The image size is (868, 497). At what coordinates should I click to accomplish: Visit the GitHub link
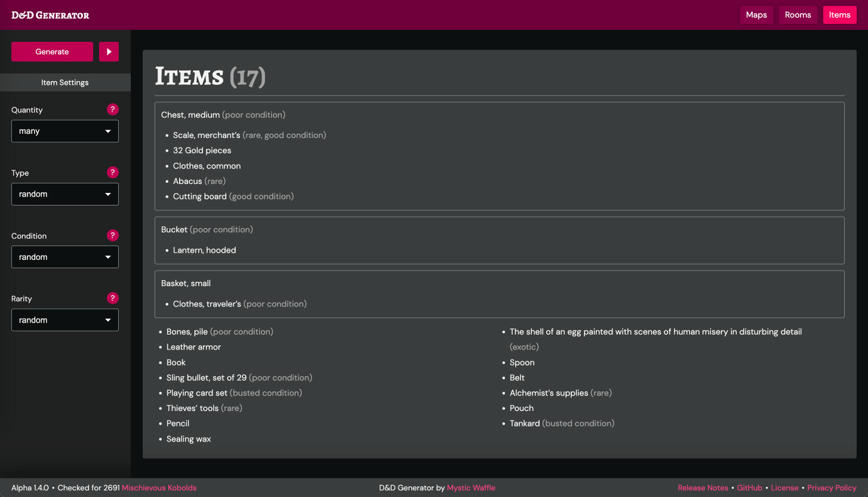[749, 487]
